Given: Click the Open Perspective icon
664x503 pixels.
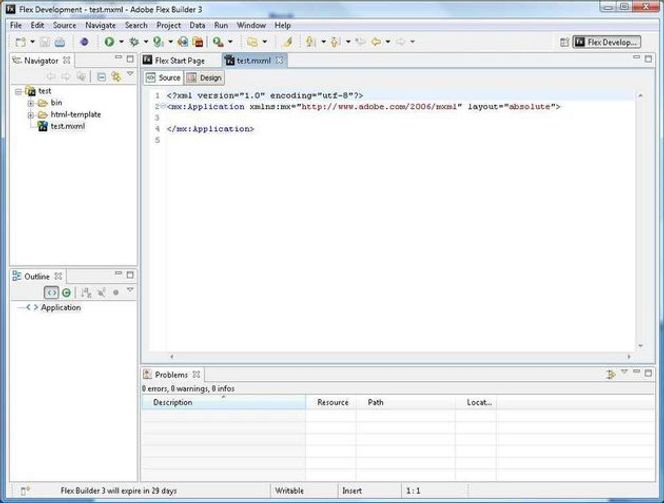Looking at the screenshot, I should 564,42.
